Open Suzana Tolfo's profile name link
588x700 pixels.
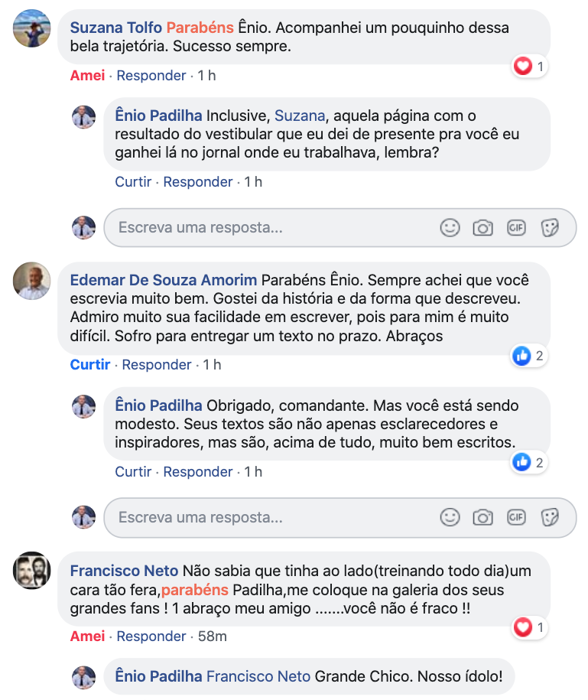(x=116, y=28)
